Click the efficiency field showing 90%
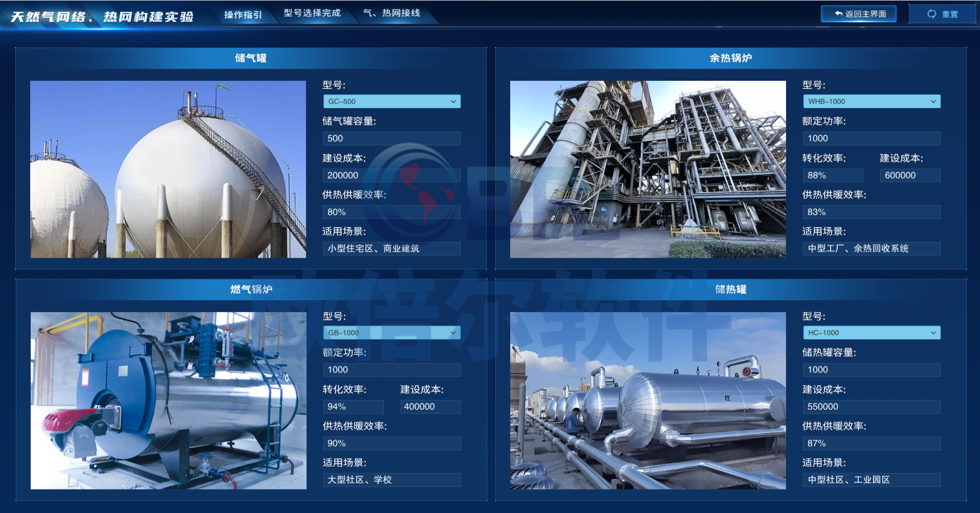The width and height of the screenshot is (980, 513). 391,443
